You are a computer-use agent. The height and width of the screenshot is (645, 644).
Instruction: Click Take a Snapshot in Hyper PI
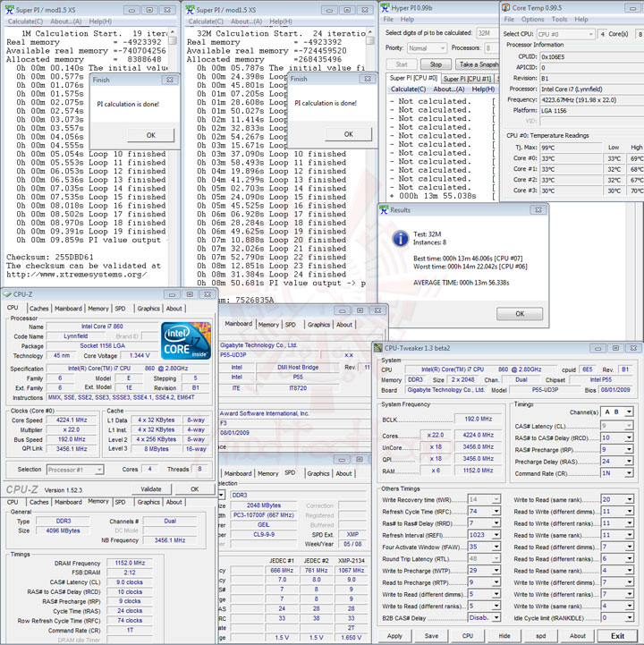coord(477,64)
